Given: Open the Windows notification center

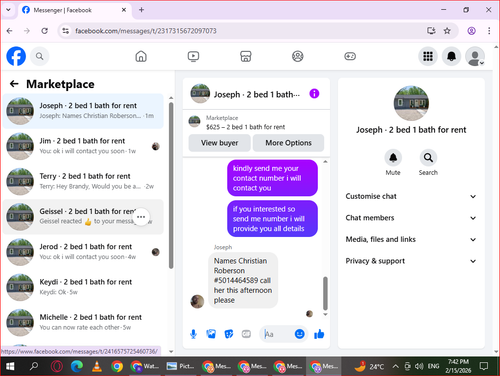Looking at the screenshot, I should pyautogui.click(x=484, y=366).
